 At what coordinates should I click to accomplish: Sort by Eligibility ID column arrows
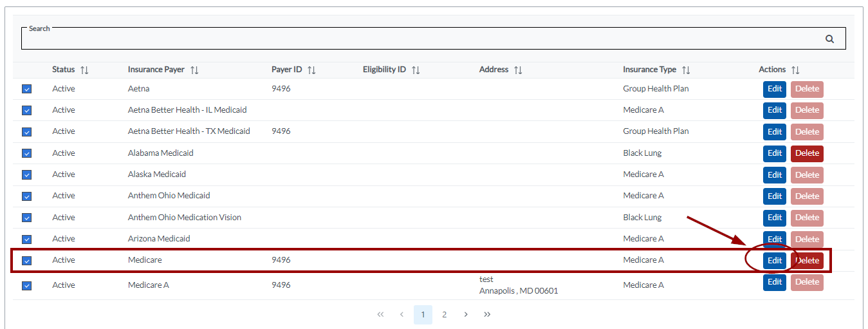(416, 70)
